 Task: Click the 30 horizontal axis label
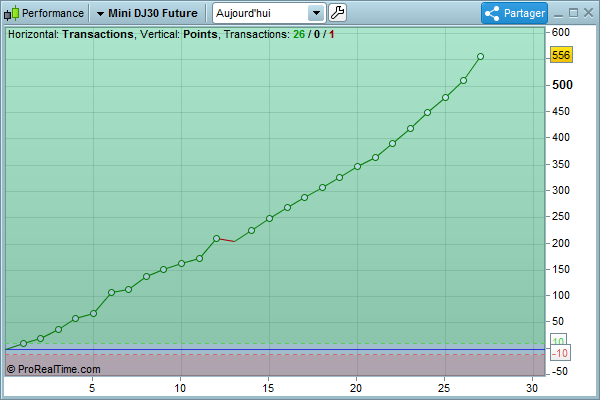(x=532, y=388)
